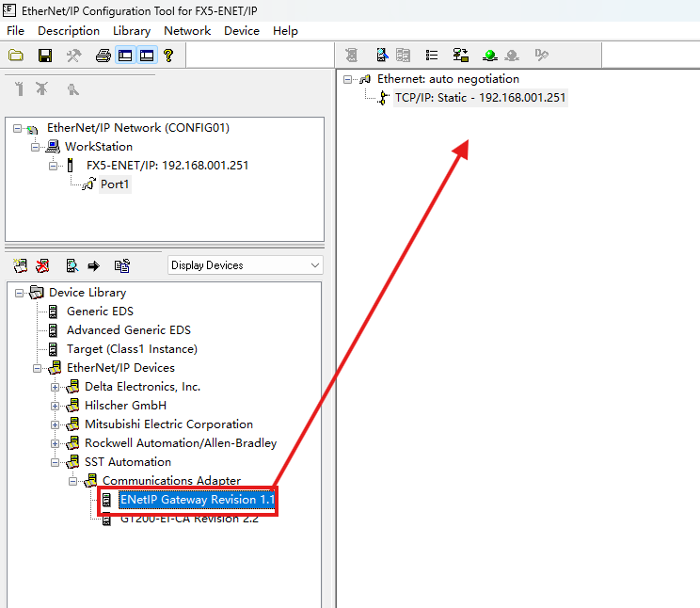Open the Help menu
This screenshot has width=700, height=608.
coord(285,31)
